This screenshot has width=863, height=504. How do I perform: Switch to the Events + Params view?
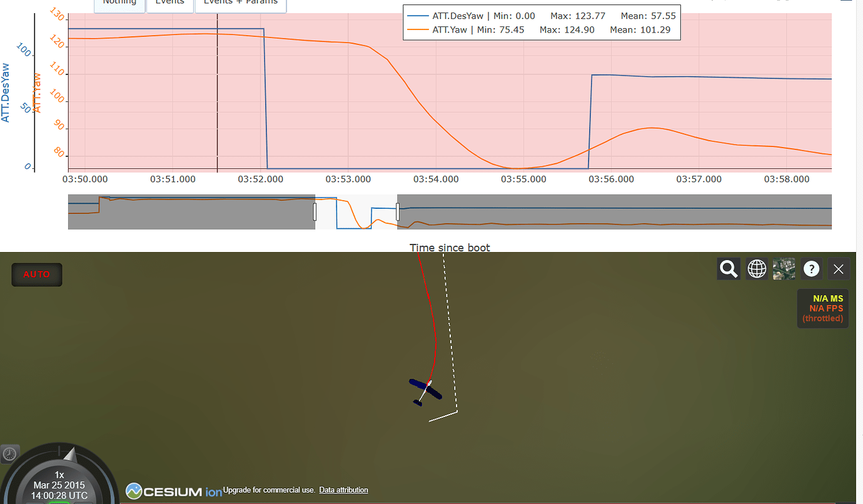(x=240, y=3)
